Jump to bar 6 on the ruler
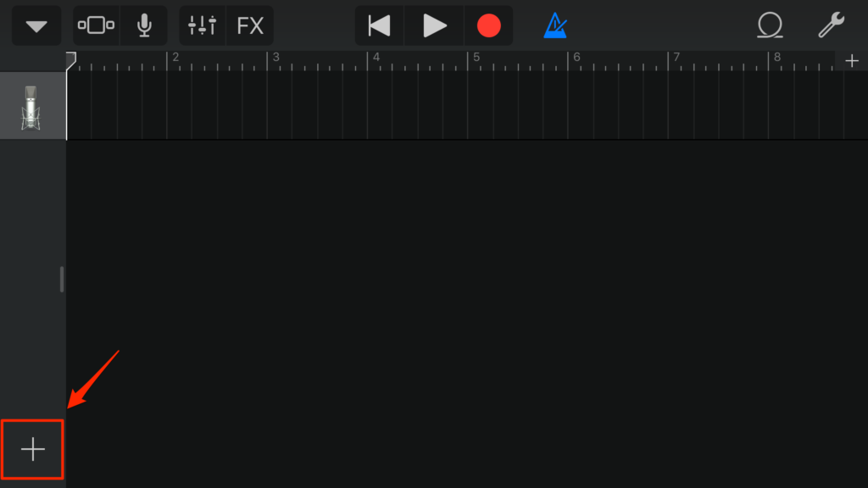Viewport: 868px width, 488px height. tap(576, 57)
